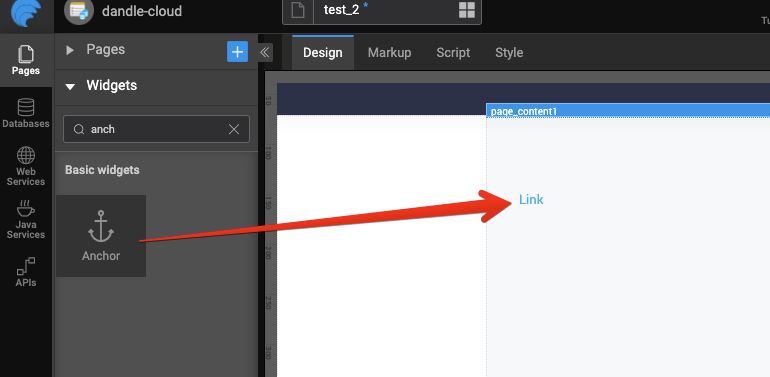Image resolution: width=770 pixels, height=377 pixels.
Task: Open the Web Services sidebar section
Action: [x=26, y=166]
